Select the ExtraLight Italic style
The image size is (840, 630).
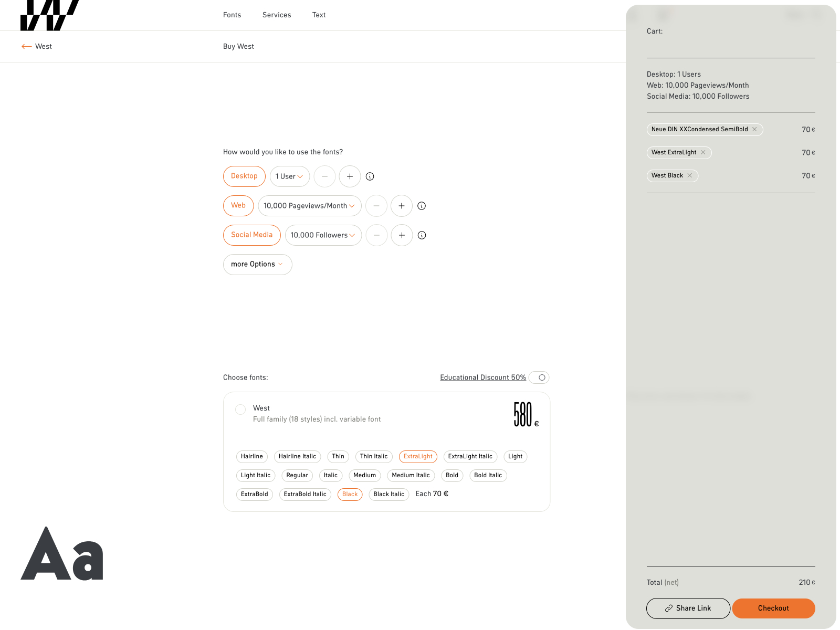click(470, 457)
